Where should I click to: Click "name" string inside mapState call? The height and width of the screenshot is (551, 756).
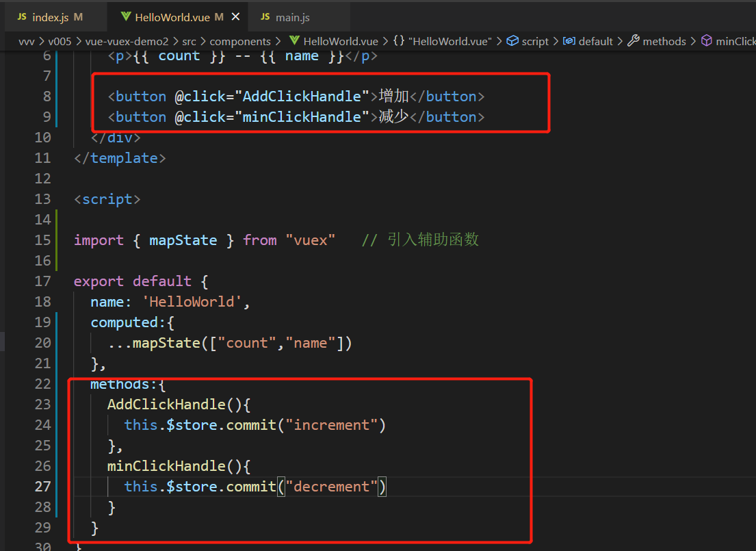pos(311,343)
